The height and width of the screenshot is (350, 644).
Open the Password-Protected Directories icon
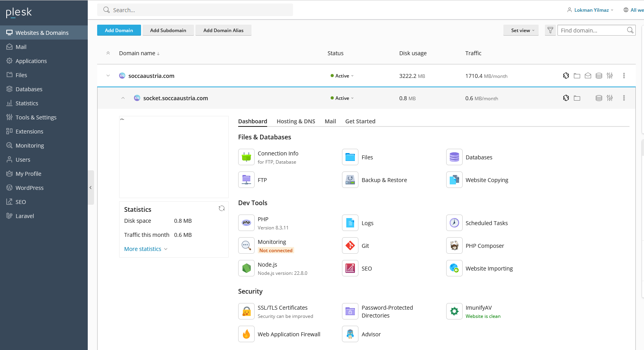(350, 312)
